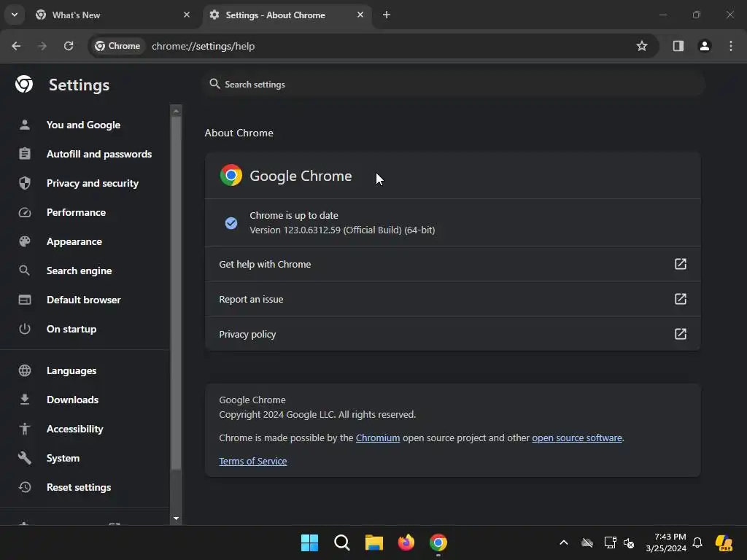This screenshot has height=560, width=747.
Task: Open System settings
Action: point(63,458)
